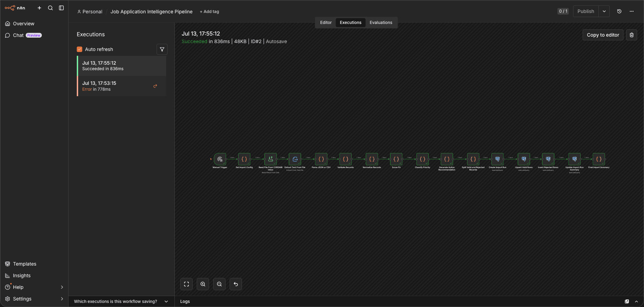Delete this execution with trash icon
The height and width of the screenshot is (307, 644).
click(x=632, y=35)
